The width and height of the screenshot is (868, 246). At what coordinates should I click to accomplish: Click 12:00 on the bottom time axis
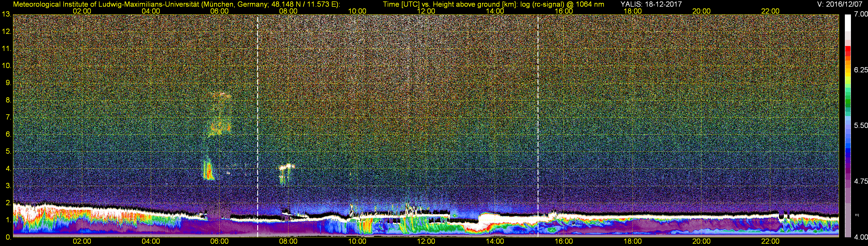point(426,241)
